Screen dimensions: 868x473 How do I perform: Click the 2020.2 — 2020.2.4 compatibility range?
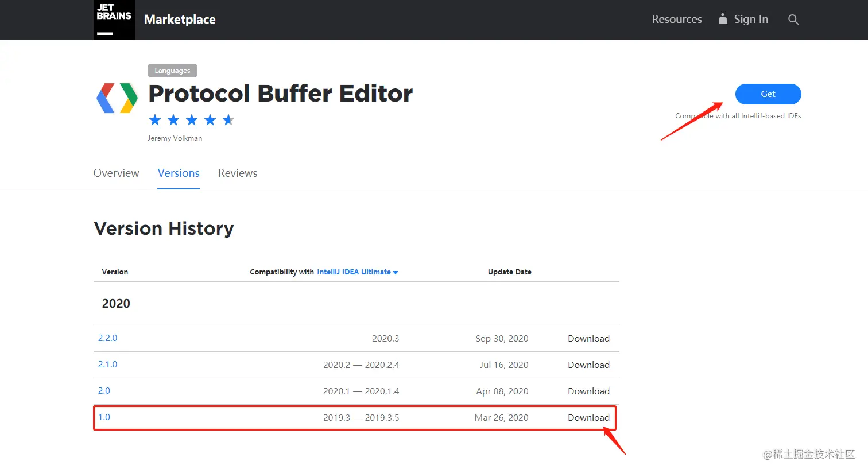[x=361, y=365]
